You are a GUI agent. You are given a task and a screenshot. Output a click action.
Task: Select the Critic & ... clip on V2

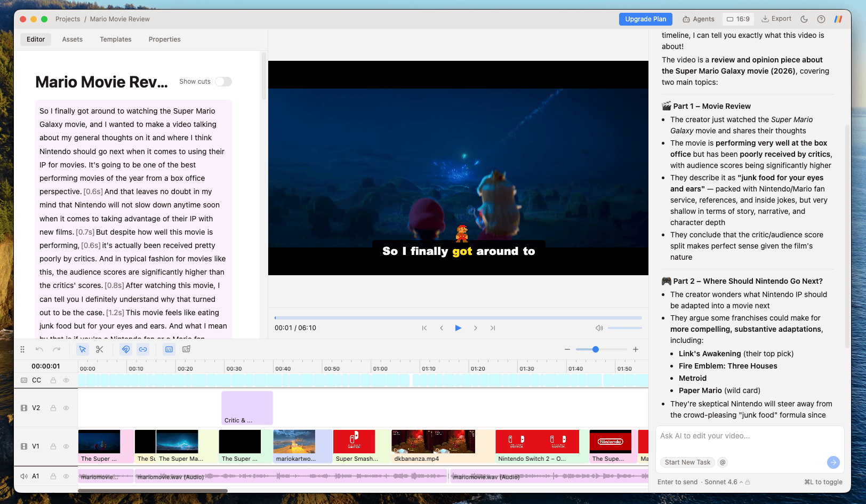[x=247, y=408]
